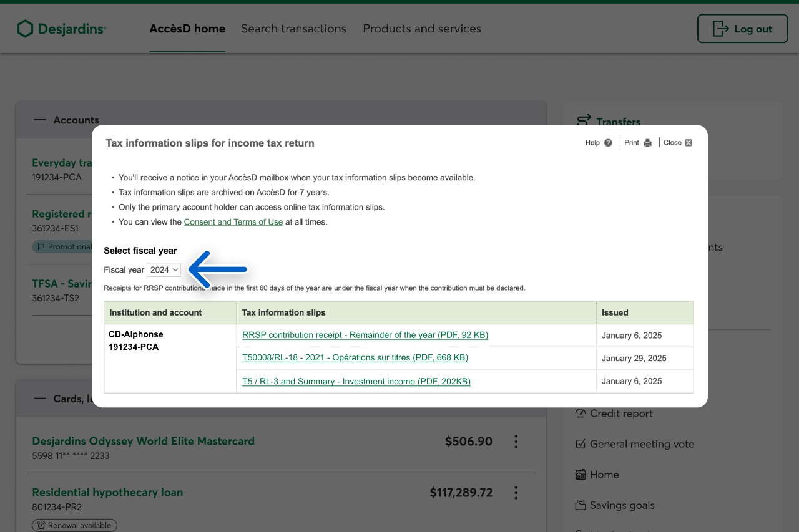Image resolution: width=799 pixels, height=532 pixels.
Task: Go to the AccèsD home tab
Action: pyautogui.click(x=187, y=29)
